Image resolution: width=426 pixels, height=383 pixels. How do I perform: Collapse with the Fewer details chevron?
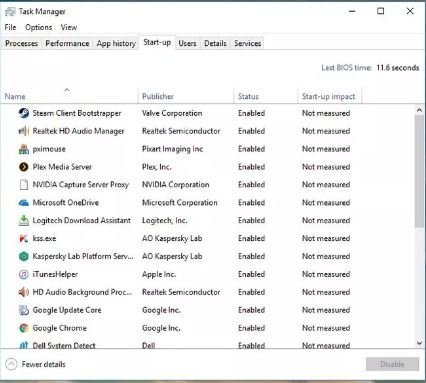(x=11, y=364)
